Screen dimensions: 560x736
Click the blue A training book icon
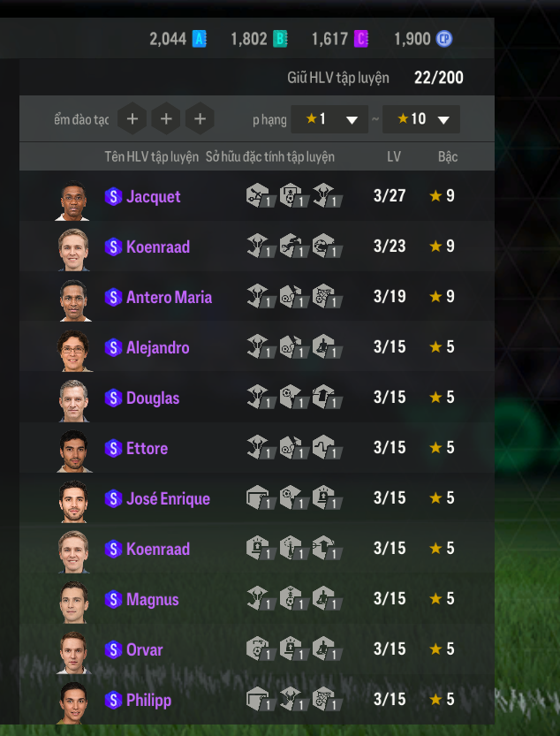coord(199,39)
